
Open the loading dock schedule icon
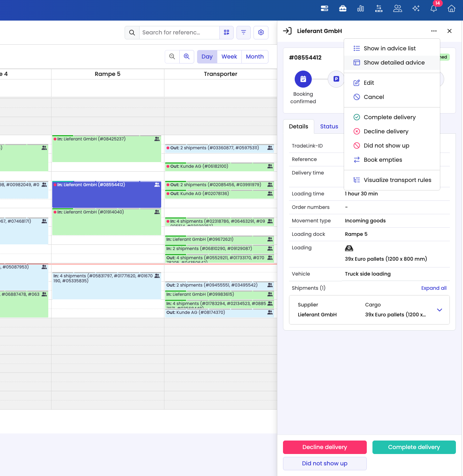pyautogui.click(x=379, y=9)
